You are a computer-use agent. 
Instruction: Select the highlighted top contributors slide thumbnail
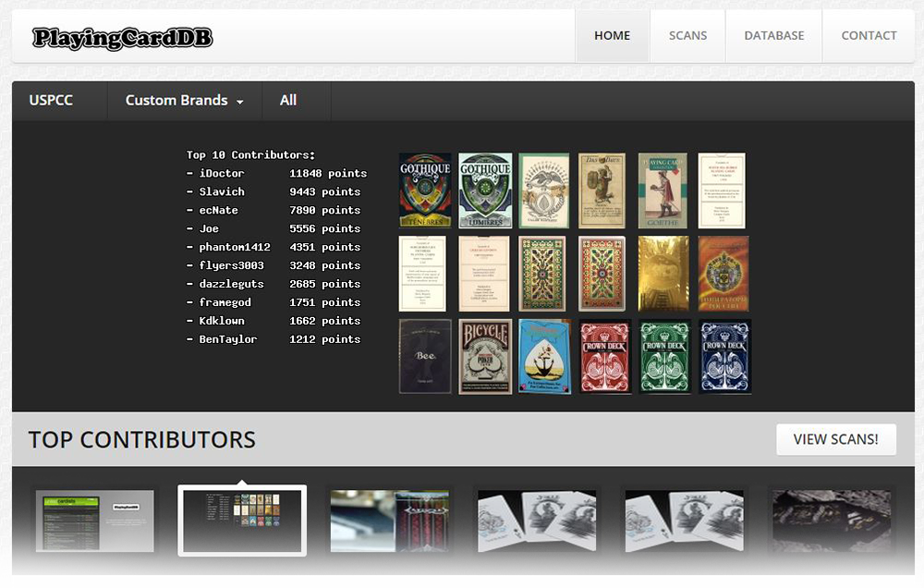click(x=242, y=521)
